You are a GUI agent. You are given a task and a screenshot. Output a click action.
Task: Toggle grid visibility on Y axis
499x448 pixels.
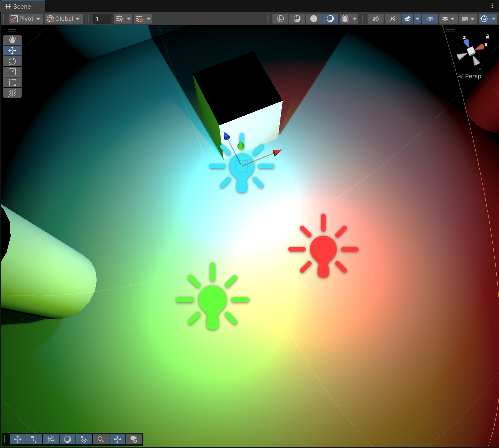coord(119,19)
